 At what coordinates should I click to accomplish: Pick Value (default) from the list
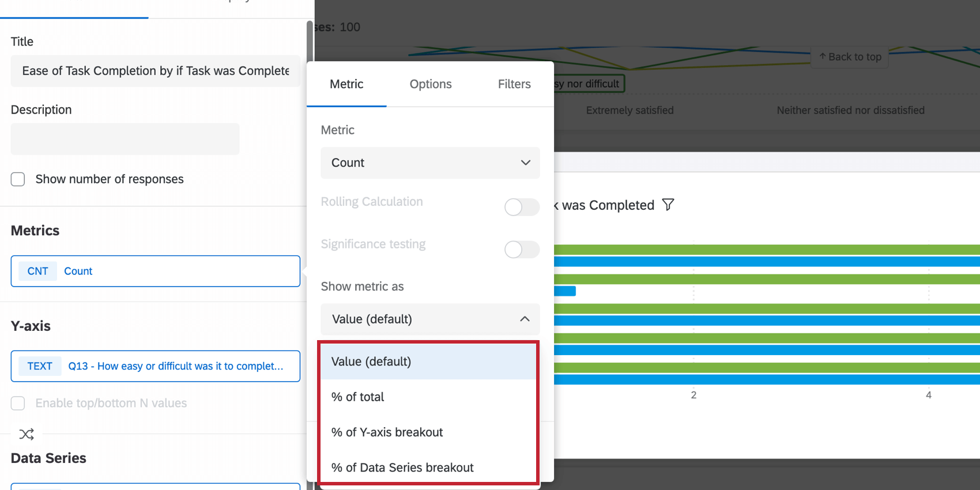click(x=371, y=361)
